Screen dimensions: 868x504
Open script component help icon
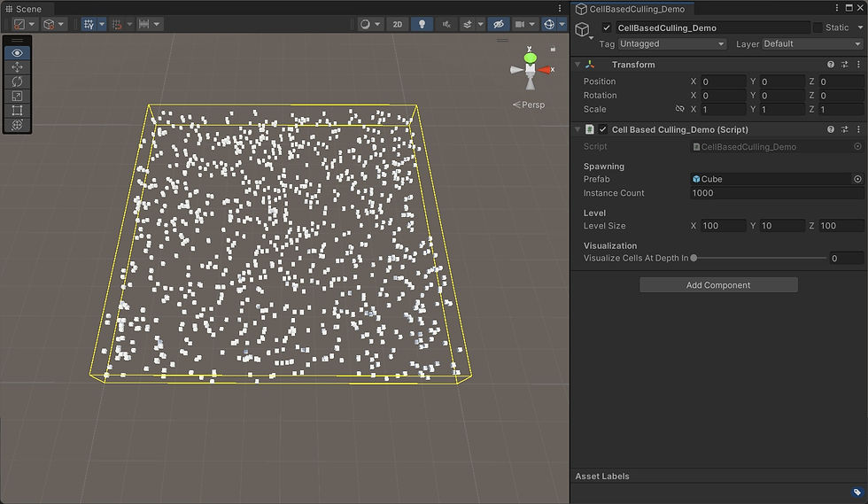[x=831, y=129]
